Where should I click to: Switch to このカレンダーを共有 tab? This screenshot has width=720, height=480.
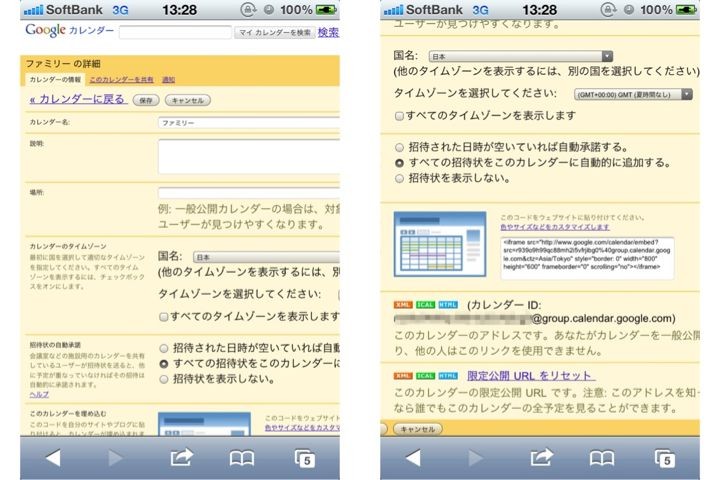121,79
